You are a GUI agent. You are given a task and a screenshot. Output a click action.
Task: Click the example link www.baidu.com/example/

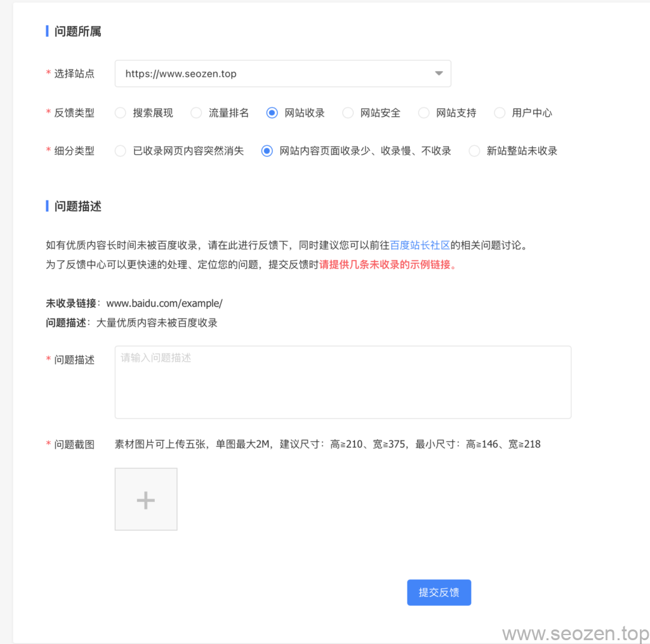pos(166,303)
